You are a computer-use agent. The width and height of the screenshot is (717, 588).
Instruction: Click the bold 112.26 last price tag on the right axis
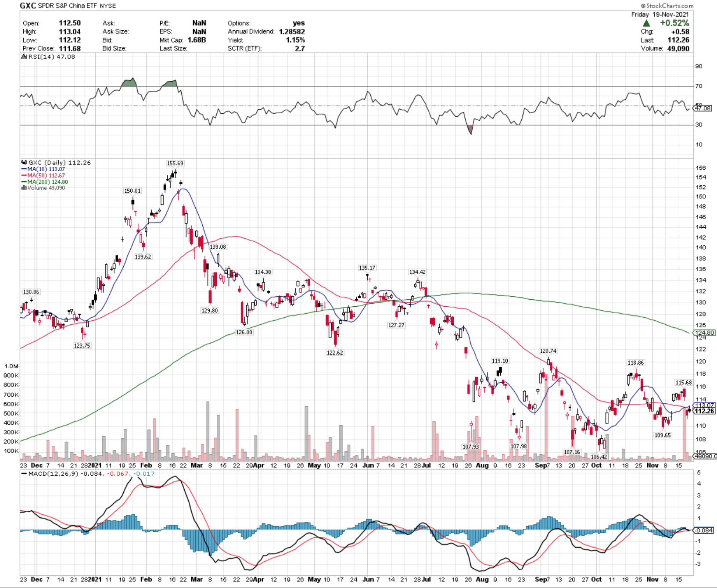(x=705, y=411)
